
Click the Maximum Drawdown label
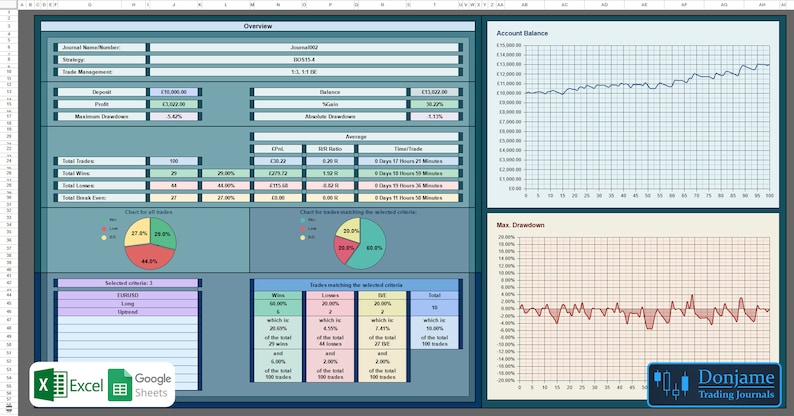[102, 116]
